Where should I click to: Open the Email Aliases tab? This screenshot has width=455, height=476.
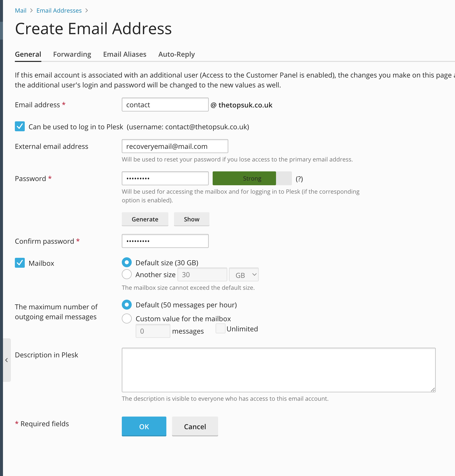tap(125, 54)
